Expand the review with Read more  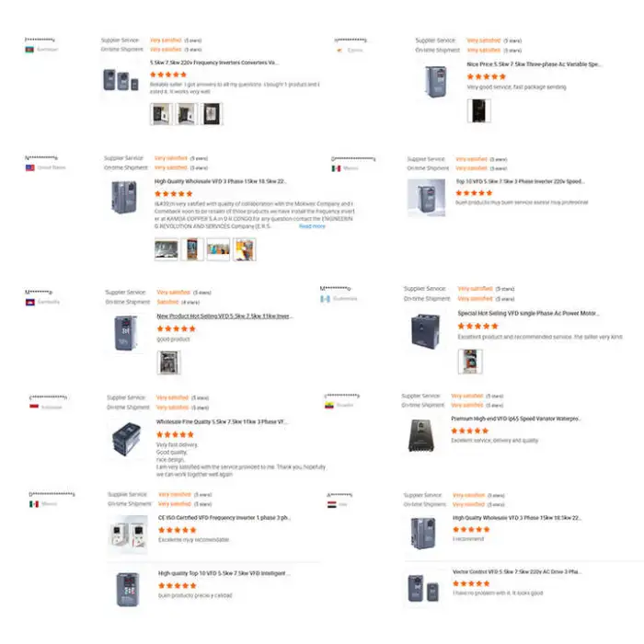[312, 226]
